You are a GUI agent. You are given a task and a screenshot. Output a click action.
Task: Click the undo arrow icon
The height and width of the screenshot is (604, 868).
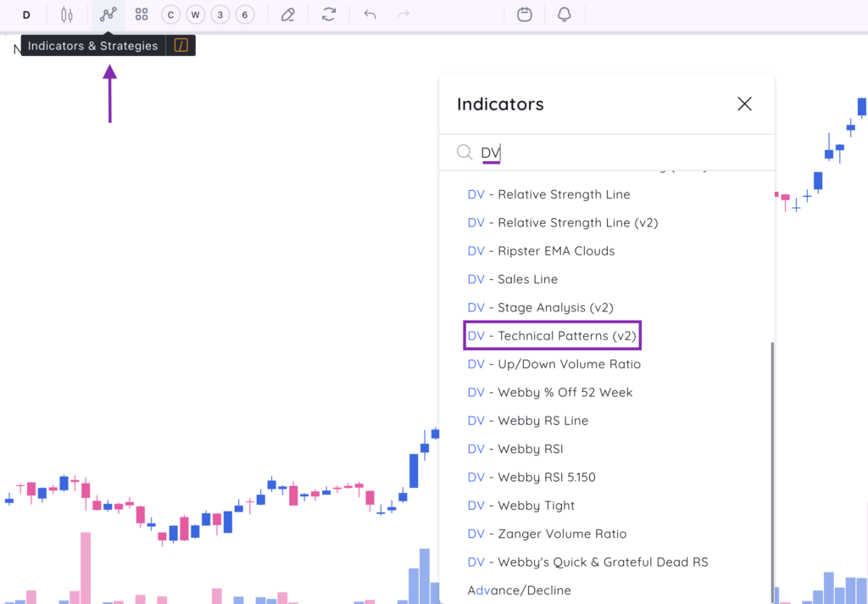[x=370, y=14]
